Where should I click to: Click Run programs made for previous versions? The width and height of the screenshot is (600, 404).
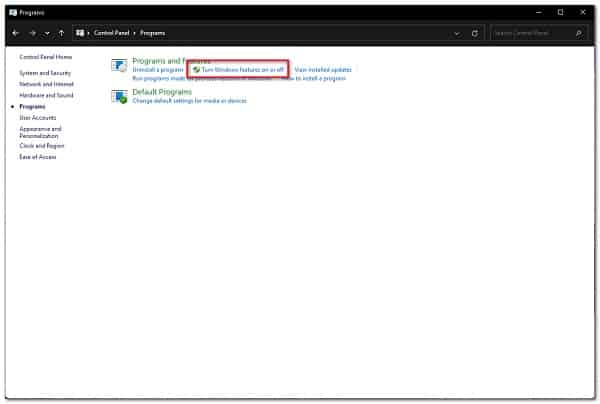pyautogui.click(x=202, y=78)
